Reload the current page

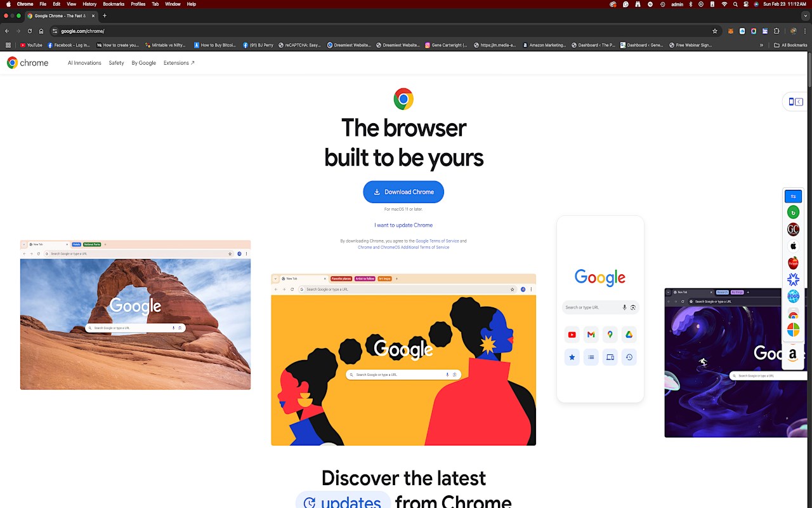click(x=30, y=31)
